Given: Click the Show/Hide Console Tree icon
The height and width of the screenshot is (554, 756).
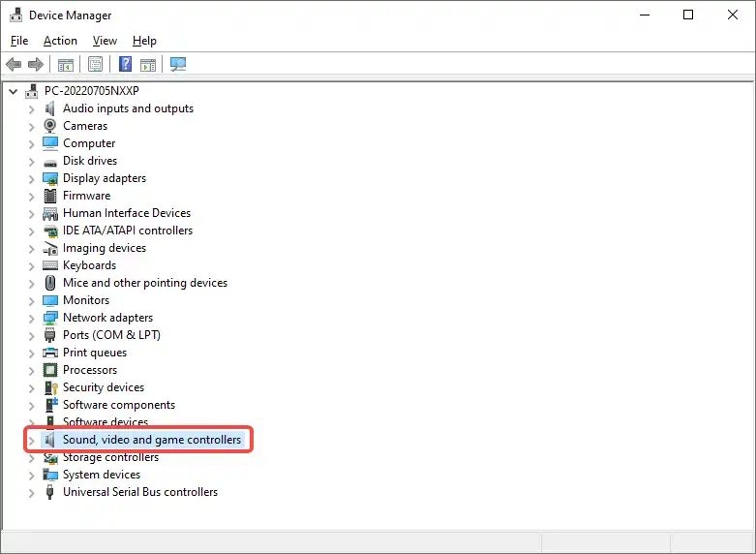Looking at the screenshot, I should point(66,65).
